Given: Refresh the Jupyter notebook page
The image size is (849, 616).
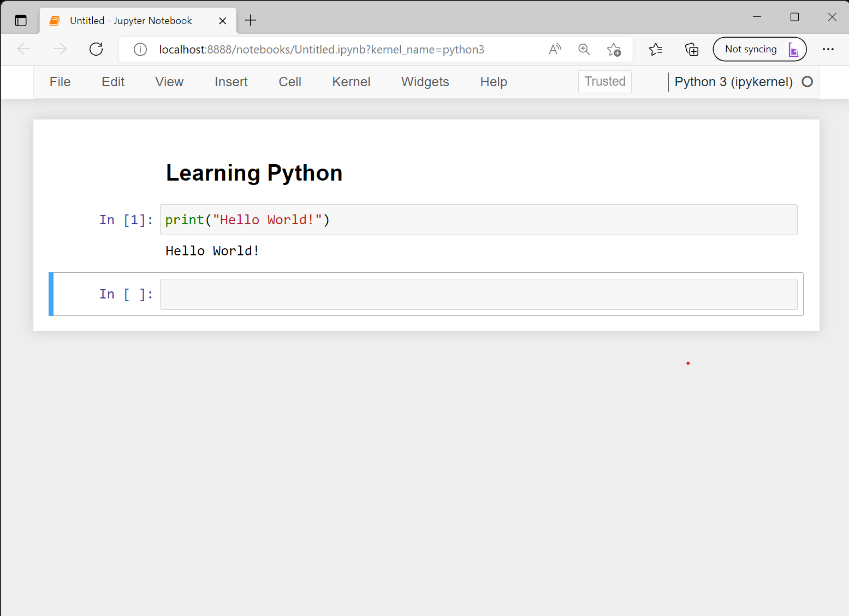Looking at the screenshot, I should (x=96, y=49).
